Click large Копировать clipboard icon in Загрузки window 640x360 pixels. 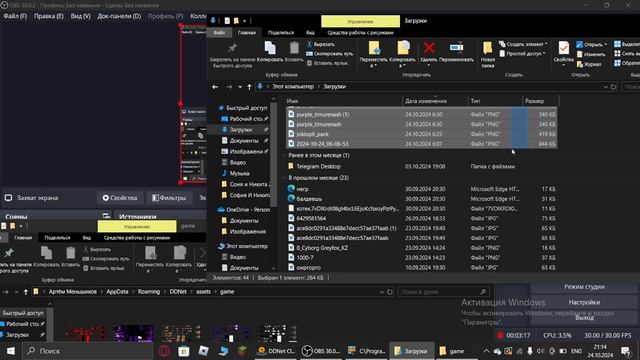[x=270, y=48]
